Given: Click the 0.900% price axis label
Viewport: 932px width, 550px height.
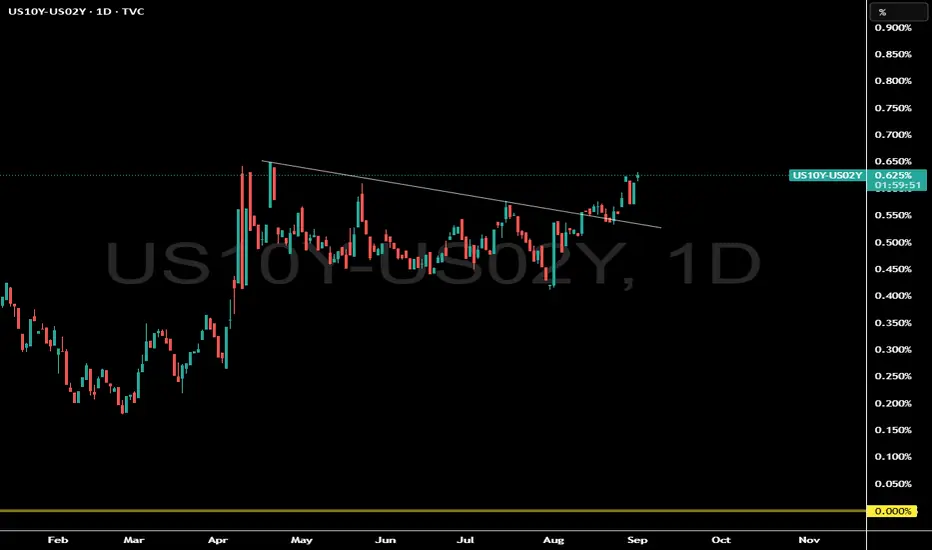Looking at the screenshot, I should [x=893, y=27].
